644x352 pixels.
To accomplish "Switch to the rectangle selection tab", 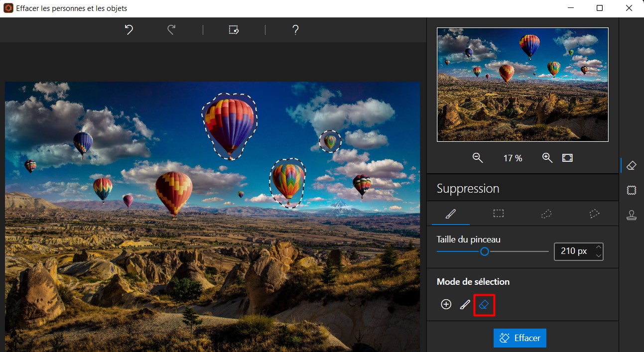I will tap(499, 214).
